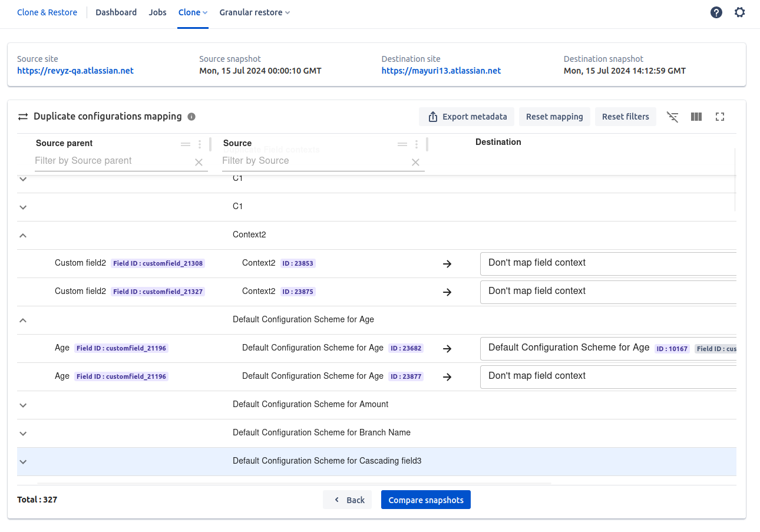
Task: Open the help question mark icon
Action: click(x=716, y=12)
